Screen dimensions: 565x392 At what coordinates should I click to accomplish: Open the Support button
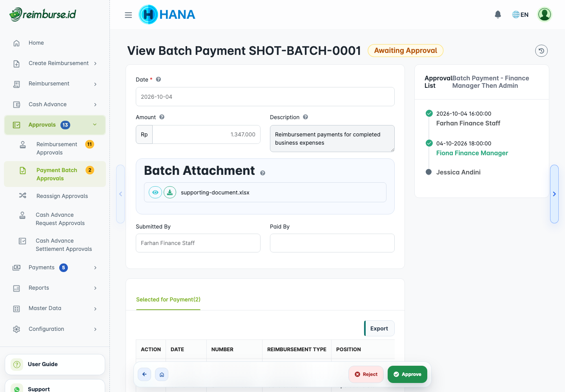(x=55, y=386)
